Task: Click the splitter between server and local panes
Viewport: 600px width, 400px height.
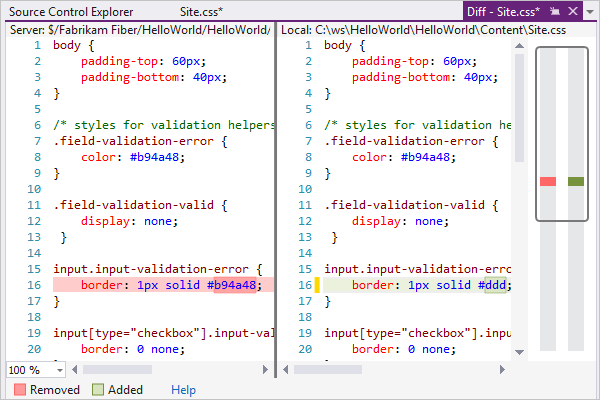Action: tap(275, 200)
